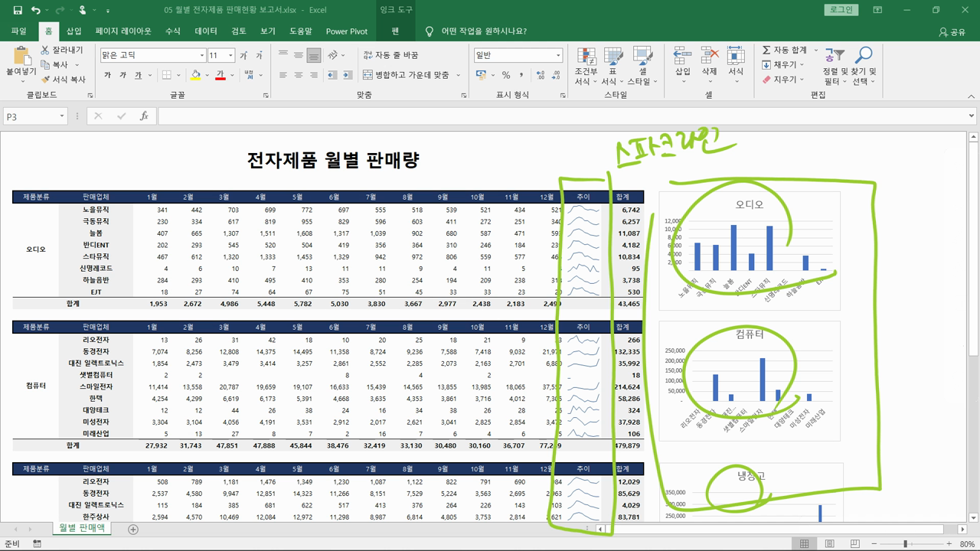Click the Delete cells (삭제) icon

(710, 56)
